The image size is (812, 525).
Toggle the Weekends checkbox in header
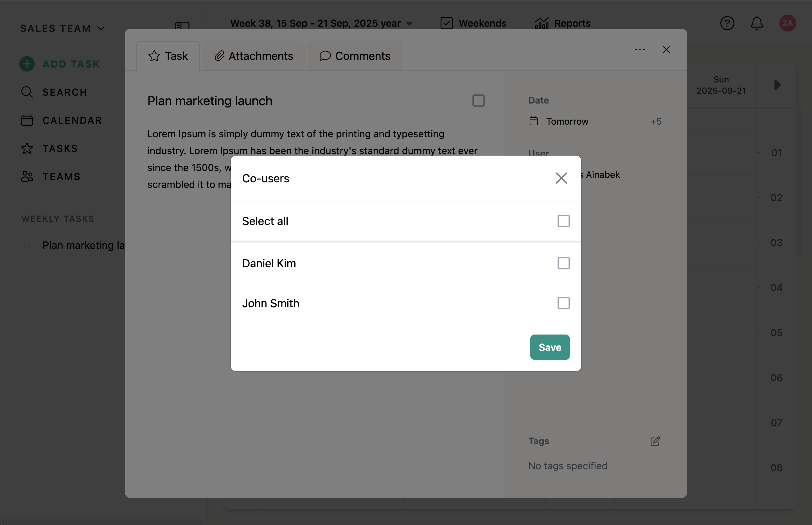pyautogui.click(x=446, y=23)
